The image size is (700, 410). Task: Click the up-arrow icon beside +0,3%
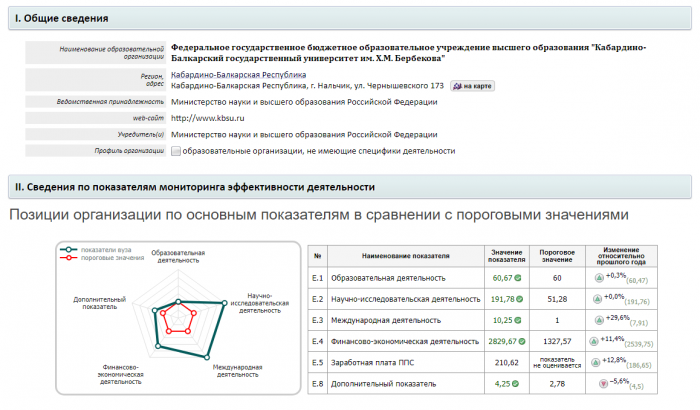pyautogui.click(x=599, y=277)
